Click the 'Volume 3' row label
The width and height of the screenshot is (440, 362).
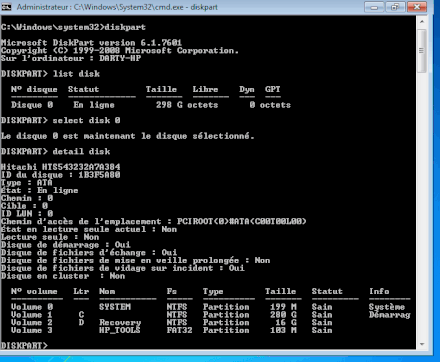pos(32,330)
